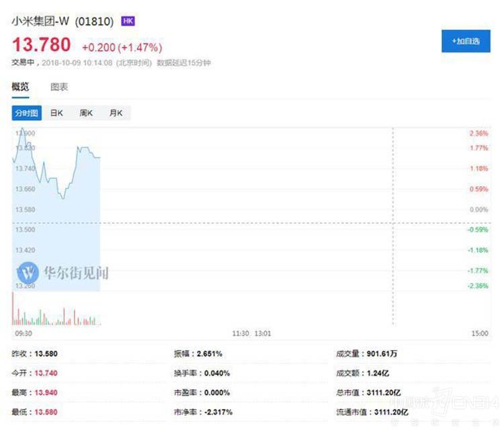Screen dimensions: 504x432
Task: Open the 图表 tab
Action: pos(59,87)
